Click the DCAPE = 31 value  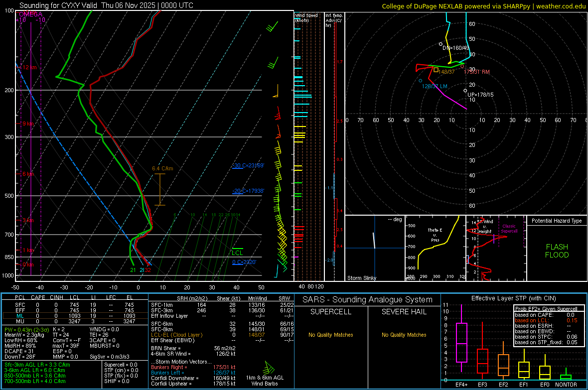pos(18,351)
